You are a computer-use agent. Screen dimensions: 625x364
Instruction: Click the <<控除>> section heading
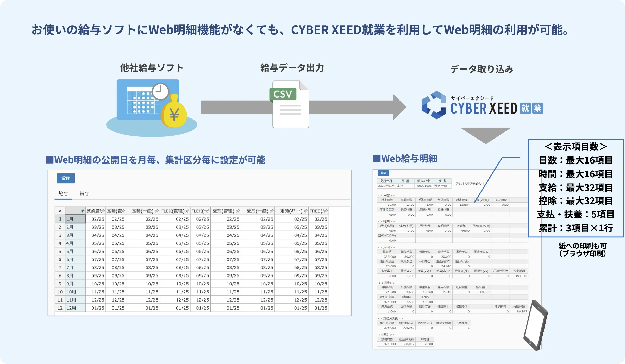click(386, 283)
